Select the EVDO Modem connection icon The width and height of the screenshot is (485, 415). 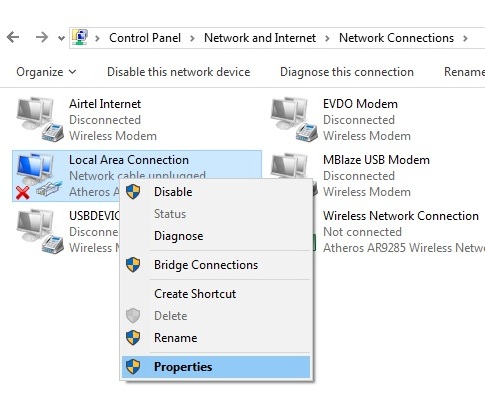tap(294, 119)
